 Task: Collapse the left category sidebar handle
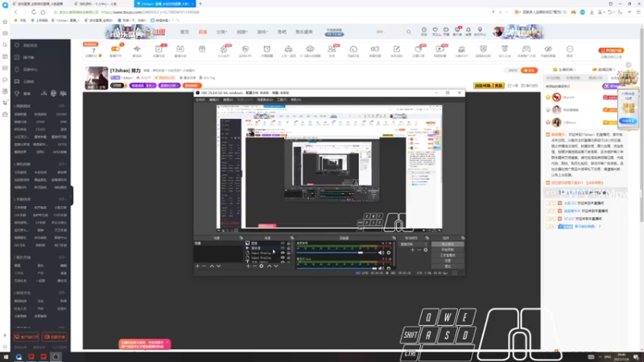[71, 195]
